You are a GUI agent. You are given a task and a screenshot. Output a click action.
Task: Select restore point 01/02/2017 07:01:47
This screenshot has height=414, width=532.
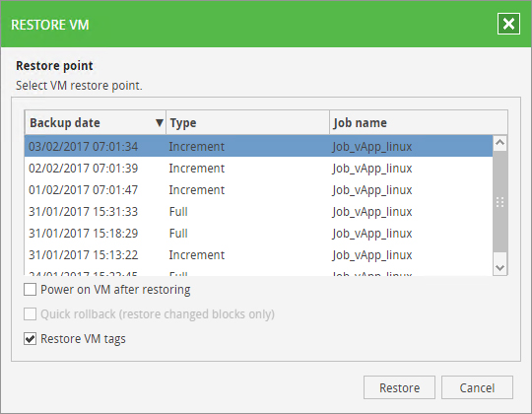(258, 189)
